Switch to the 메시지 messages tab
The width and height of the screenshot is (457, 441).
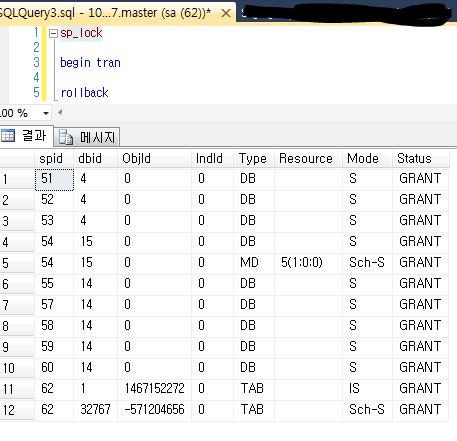click(x=87, y=137)
